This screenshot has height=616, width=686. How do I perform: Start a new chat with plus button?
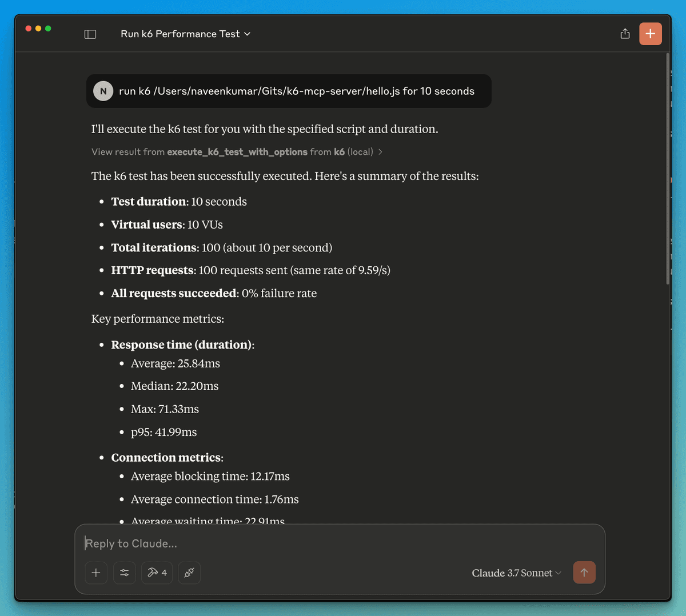tap(651, 34)
